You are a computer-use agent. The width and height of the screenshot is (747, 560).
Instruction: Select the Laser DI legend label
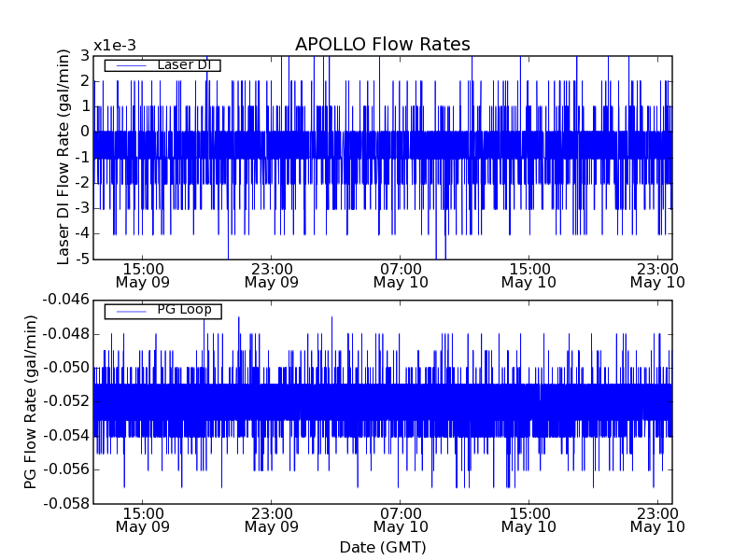[x=183, y=64]
